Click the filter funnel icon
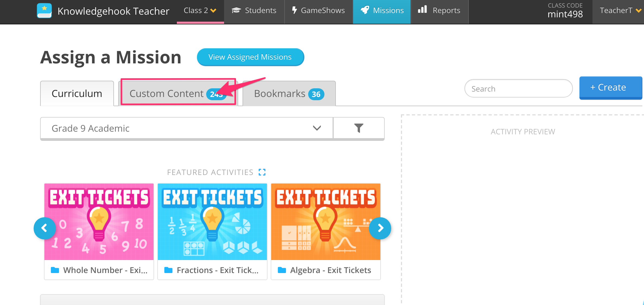The height and width of the screenshot is (305, 644). (359, 128)
